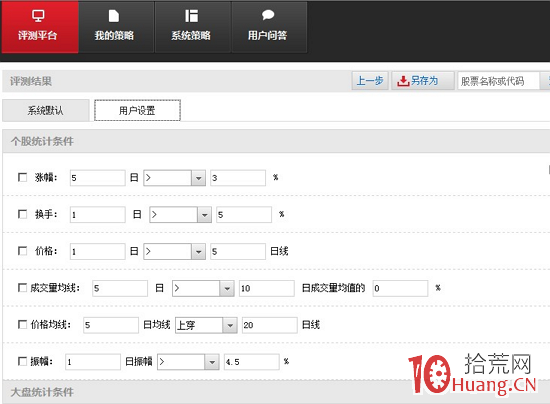Screen dimensions: 550x404
Task: Open 我的策略 document icon
Action: pyautogui.click(x=114, y=16)
